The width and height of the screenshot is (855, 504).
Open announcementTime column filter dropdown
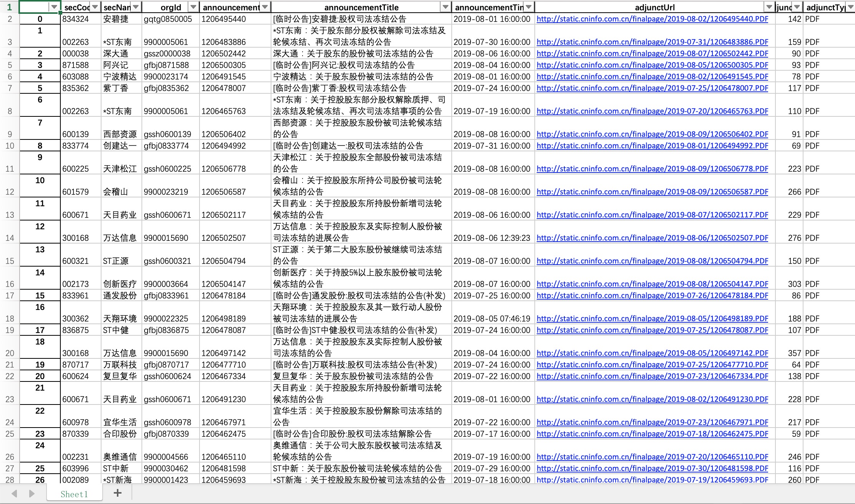529,7
